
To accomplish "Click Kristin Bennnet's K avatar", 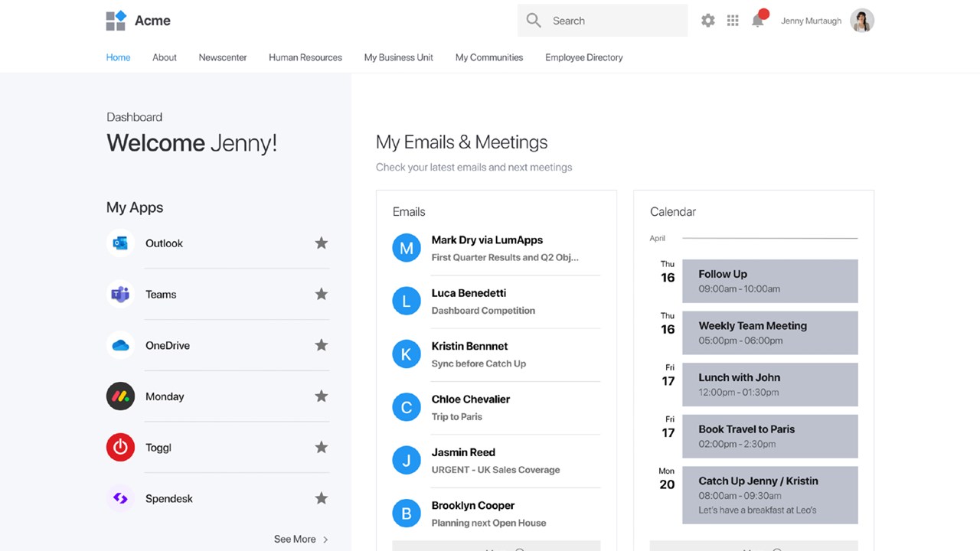I will 407,354.
